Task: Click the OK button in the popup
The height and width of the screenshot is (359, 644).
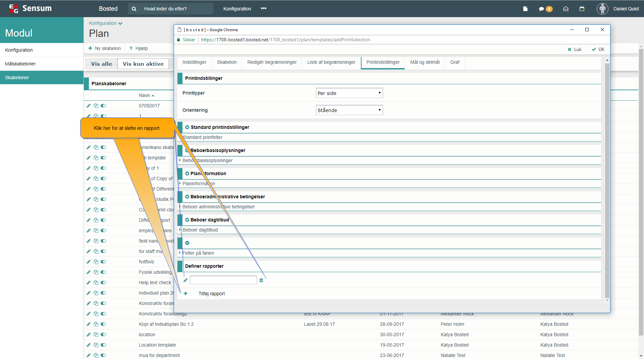Action: point(598,49)
